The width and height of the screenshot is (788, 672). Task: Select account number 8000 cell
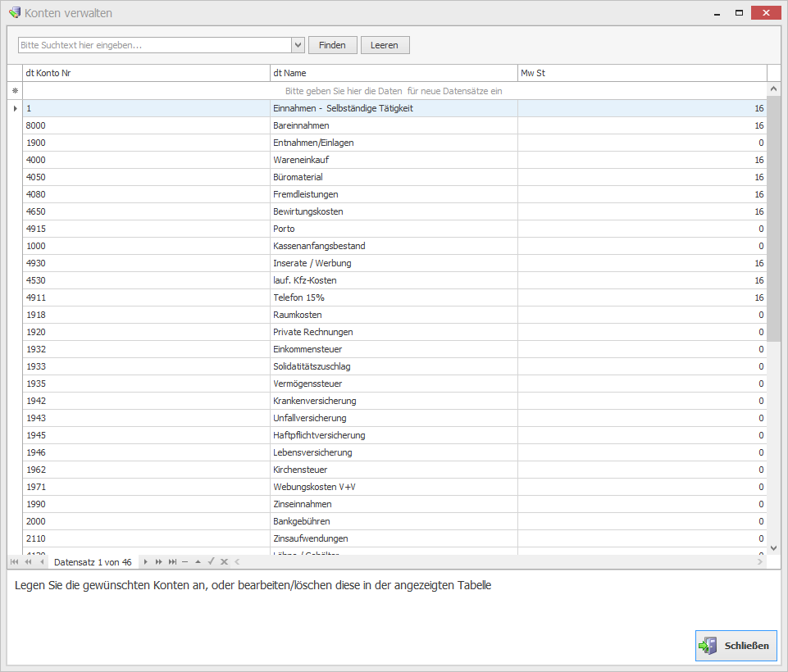point(146,125)
